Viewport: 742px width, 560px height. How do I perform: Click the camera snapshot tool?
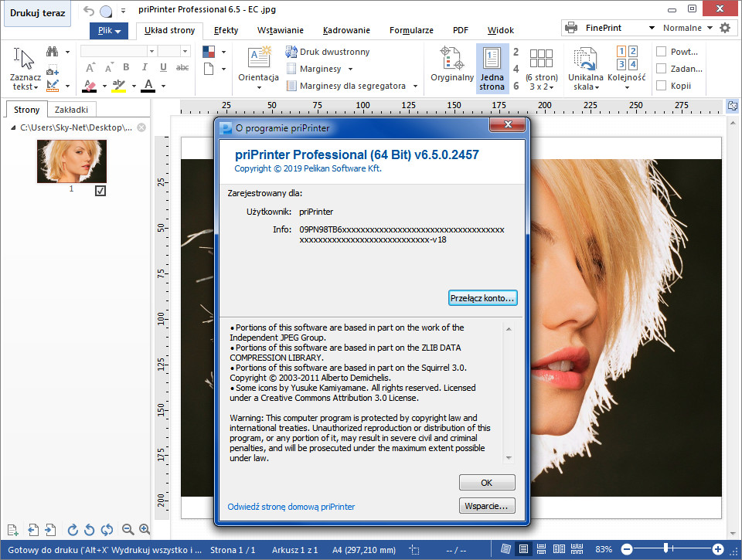pos(52,70)
